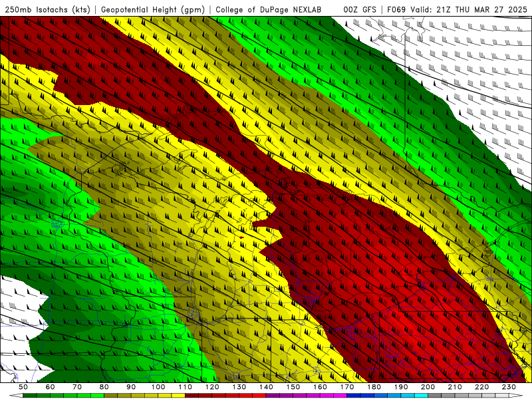Click the 'Valid: 21Z THU MAR 27 2025' text
Screen dimensions: 532x399
[x=469, y=10]
